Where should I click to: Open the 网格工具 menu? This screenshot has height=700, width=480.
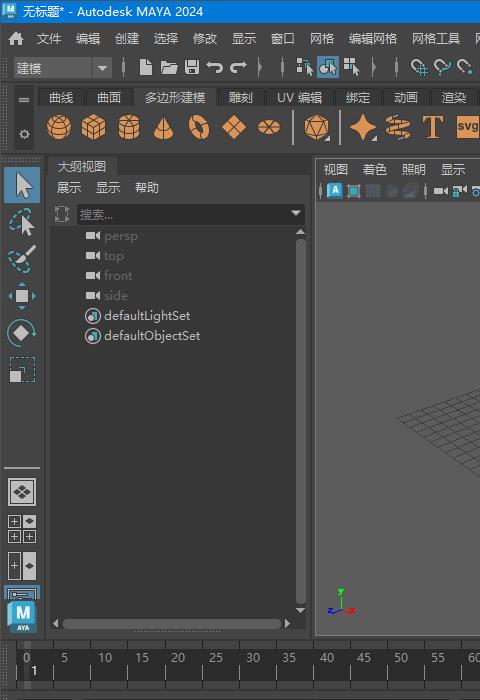pos(436,39)
